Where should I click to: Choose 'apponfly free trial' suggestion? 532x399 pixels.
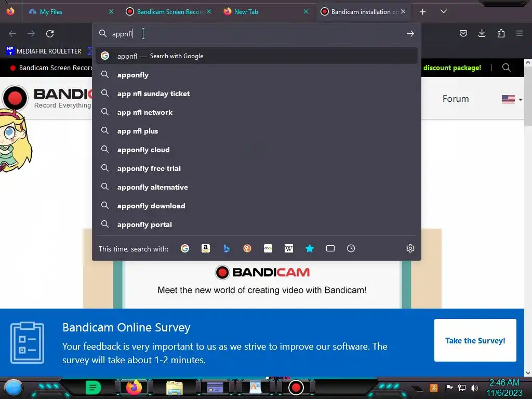(257, 168)
